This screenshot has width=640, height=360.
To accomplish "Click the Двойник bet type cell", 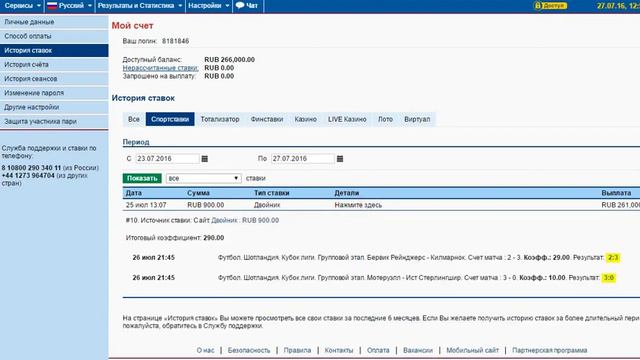I will coord(267,205).
